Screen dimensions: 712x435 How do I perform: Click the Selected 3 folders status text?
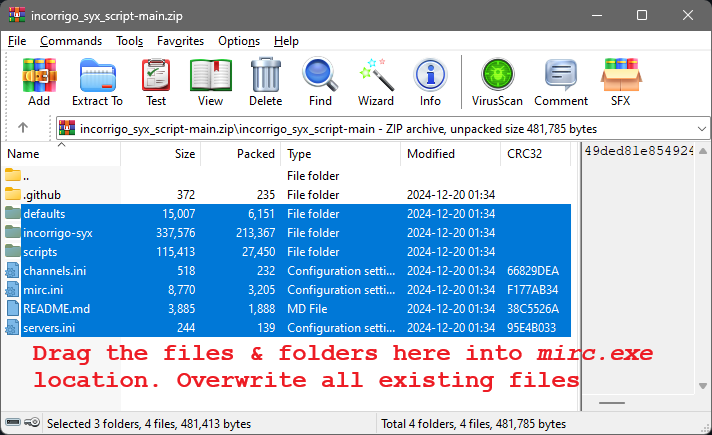click(x=149, y=424)
